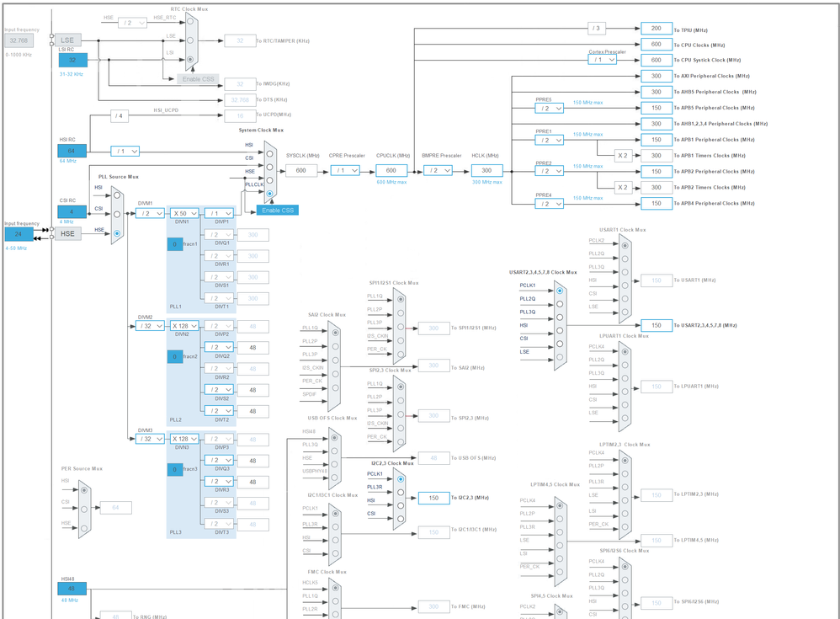Select LSE in USART2,3,4,5,7,8 Clock Mux
This screenshot has width=840, height=619.
[x=560, y=357]
